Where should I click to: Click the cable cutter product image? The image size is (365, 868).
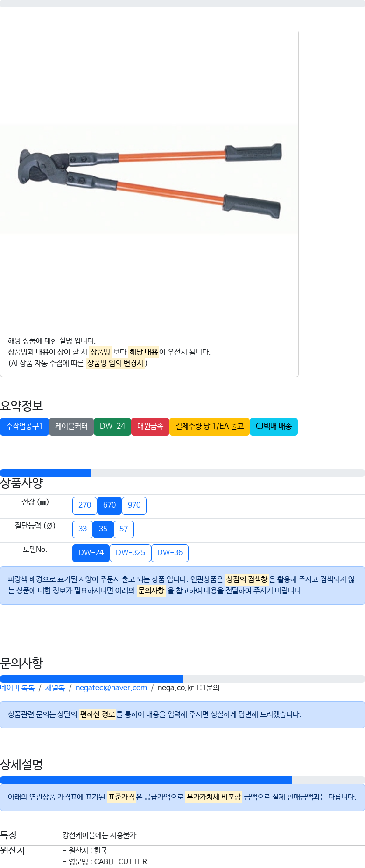point(149,179)
